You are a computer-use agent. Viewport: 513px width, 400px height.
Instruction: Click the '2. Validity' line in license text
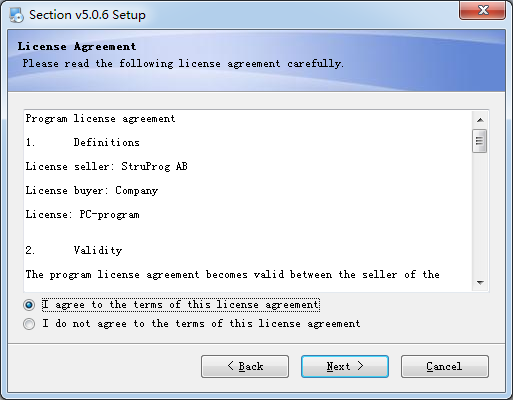coord(74,250)
